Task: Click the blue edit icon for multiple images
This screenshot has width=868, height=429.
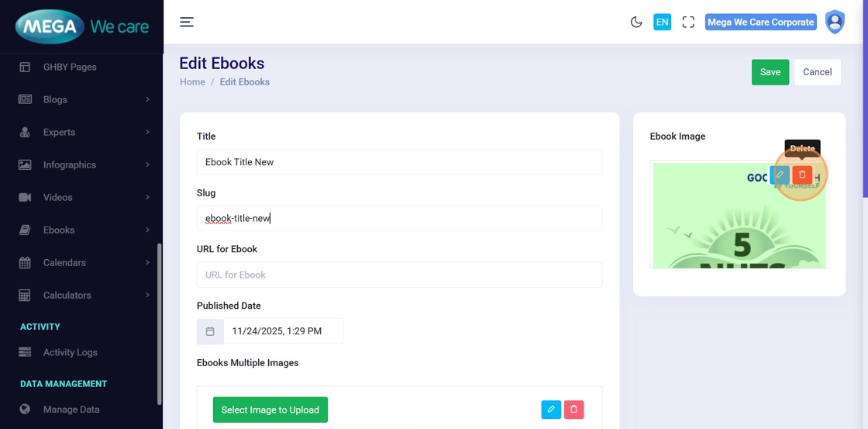Action: 551,410
